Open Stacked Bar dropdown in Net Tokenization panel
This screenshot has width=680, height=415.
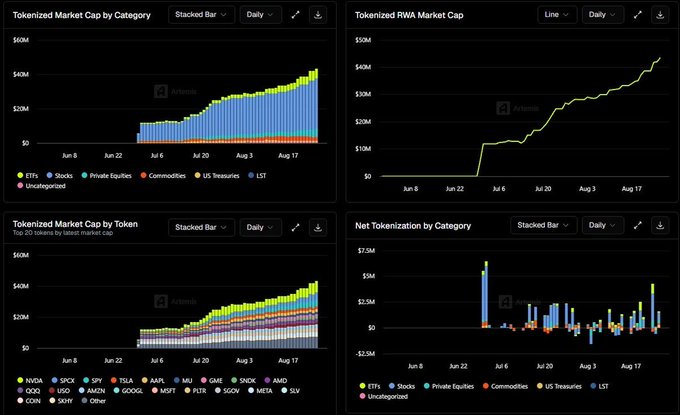pos(543,225)
